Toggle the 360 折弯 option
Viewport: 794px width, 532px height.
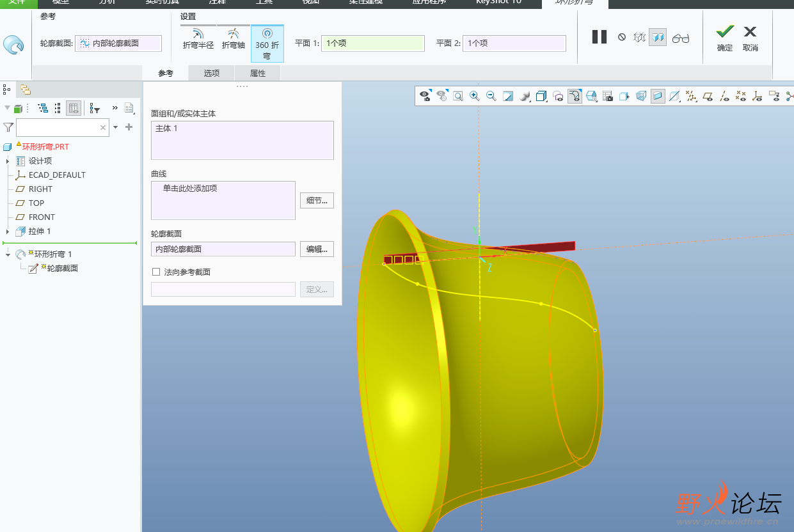pos(267,43)
